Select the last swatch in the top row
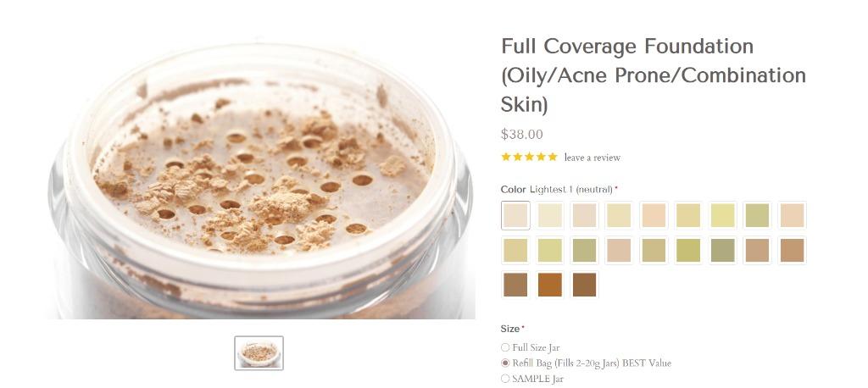The width and height of the screenshot is (868, 388). [x=792, y=215]
